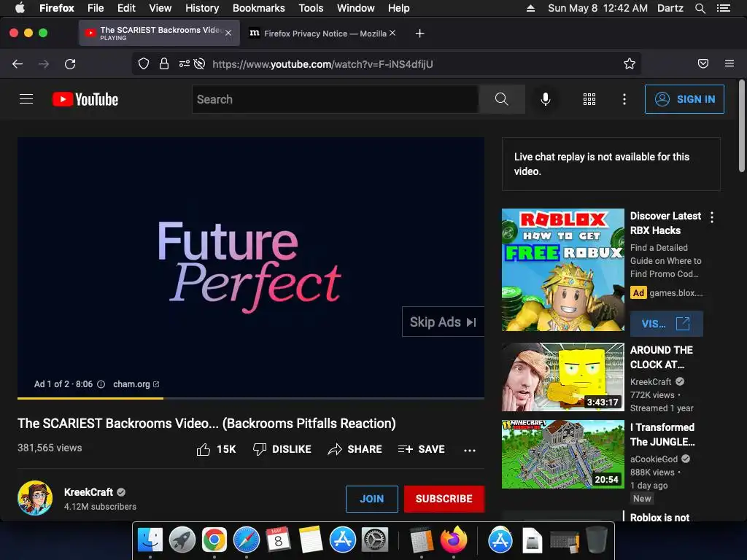Screen dimensions: 747x560
Task: Close the SCARIEST Backrooms tab
Action: coord(228,33)
